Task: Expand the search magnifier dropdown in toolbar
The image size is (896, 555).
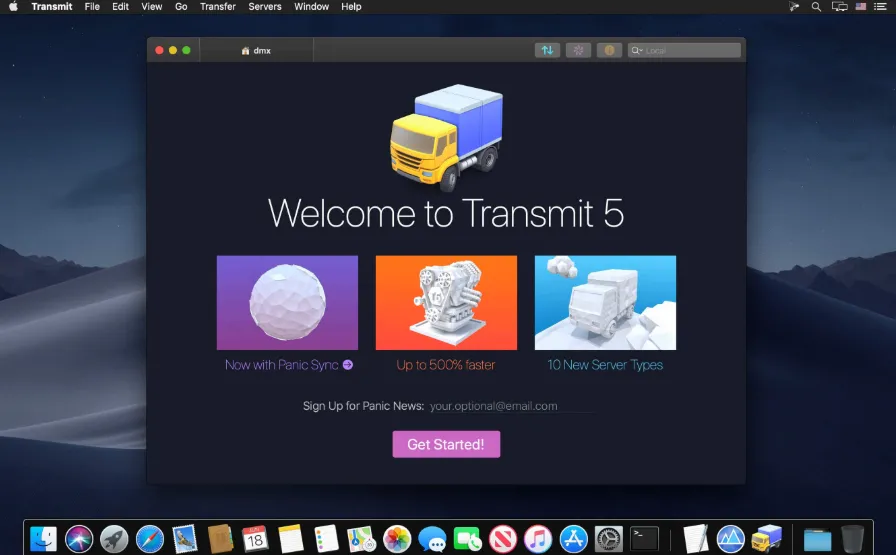Action: 637,50
